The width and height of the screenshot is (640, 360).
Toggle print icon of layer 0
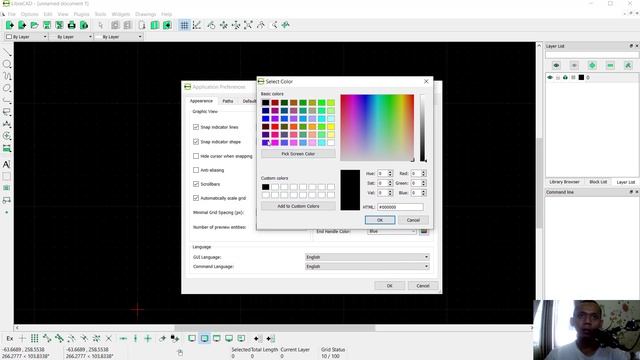click(x=565, y=77)
